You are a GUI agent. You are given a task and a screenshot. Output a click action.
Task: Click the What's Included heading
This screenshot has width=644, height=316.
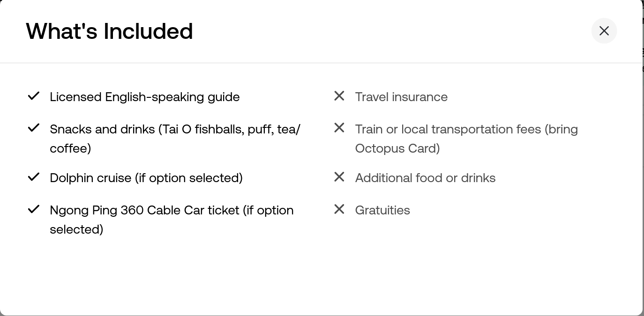tap(109, 31)
